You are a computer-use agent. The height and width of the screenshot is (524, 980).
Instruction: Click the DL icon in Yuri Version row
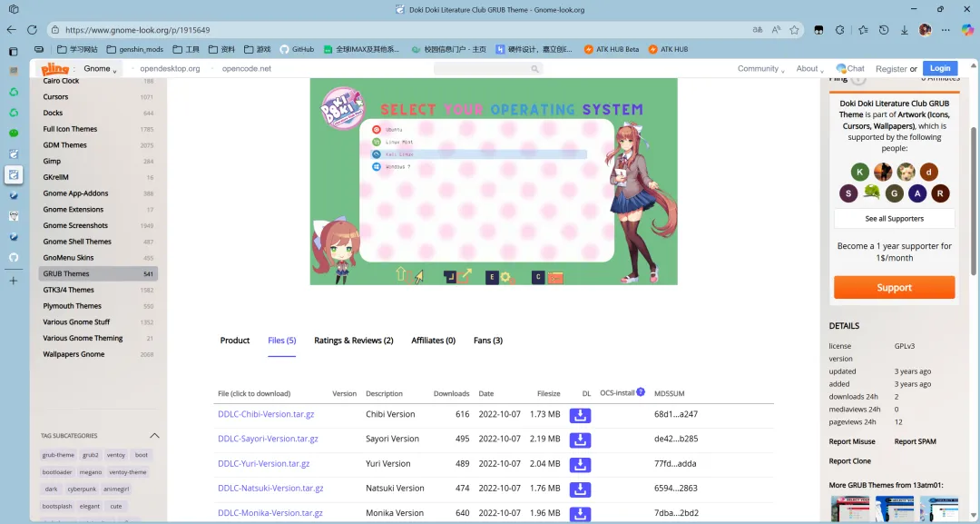click(580, 465)
